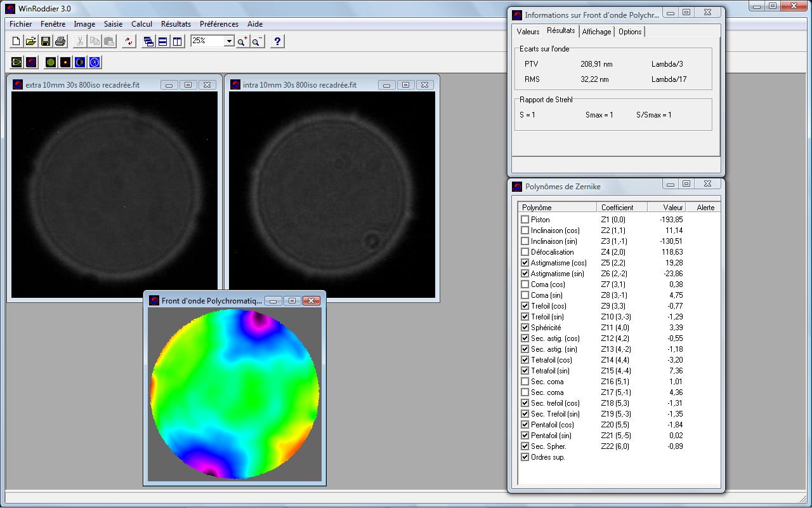This screenshot has width=812, height=508.
Task: Switch to the Affichage tab
Action: click(596, 32)
